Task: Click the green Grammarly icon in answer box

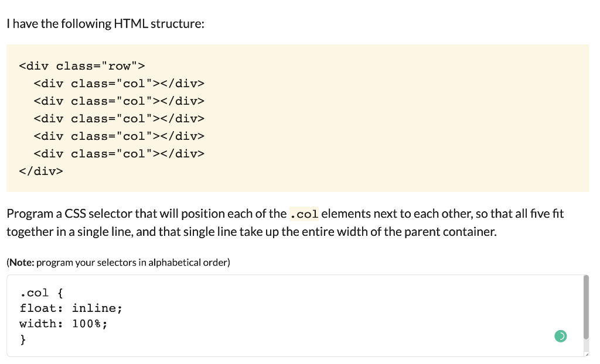Action: [561, 336]
